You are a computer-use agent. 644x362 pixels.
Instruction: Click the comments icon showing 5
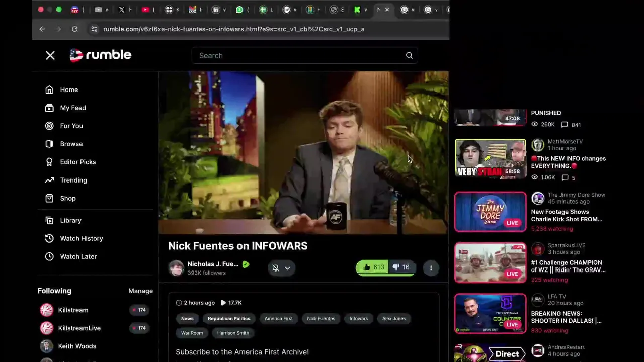pos(565,177)
